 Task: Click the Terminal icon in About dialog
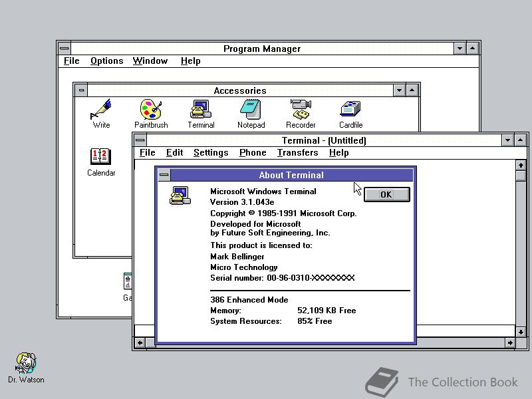pyautogui.click(x=180, y=196)
